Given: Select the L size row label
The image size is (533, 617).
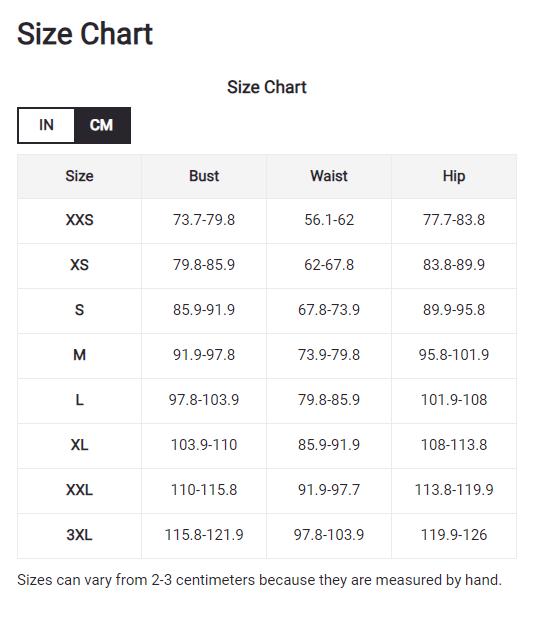Looking at the screenshot, I should (x=79, y=400).
